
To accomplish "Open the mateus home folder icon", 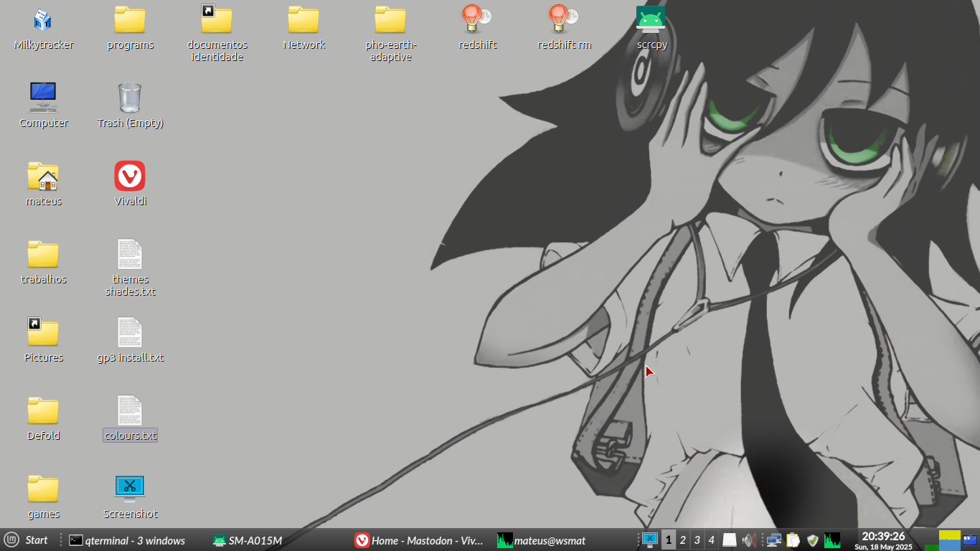I will pyautogui.click(x=43, y=176).
